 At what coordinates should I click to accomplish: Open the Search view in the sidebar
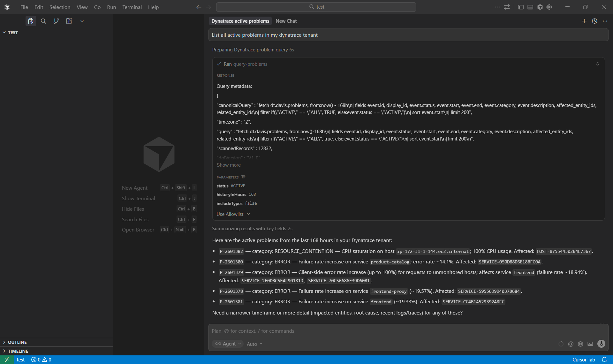tap(43, 21)
